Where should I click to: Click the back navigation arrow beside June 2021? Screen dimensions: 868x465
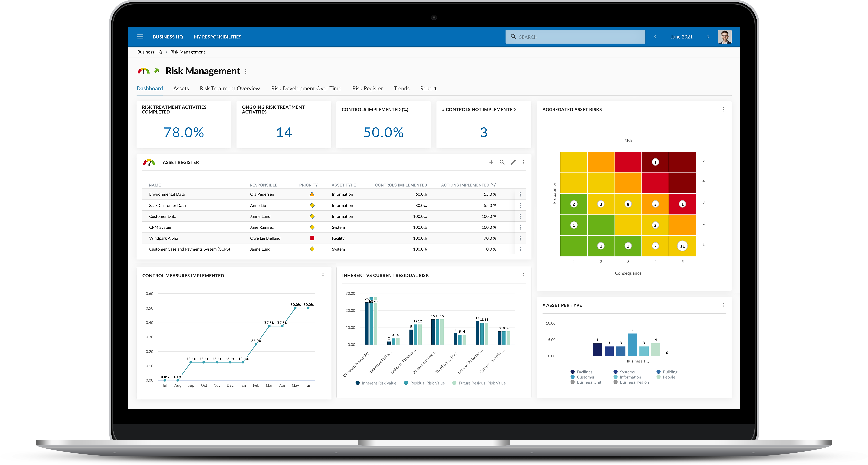coord(655,36)
